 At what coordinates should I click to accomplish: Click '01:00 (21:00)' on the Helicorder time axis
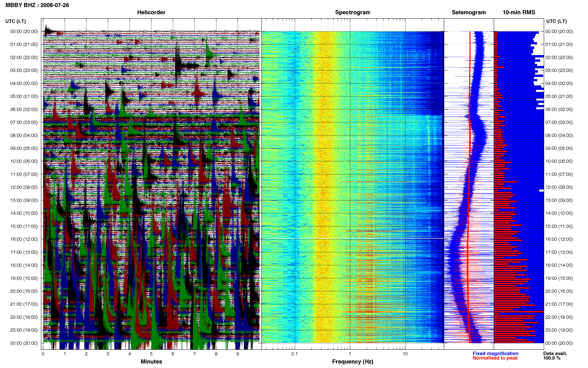[x=24, y=44]
